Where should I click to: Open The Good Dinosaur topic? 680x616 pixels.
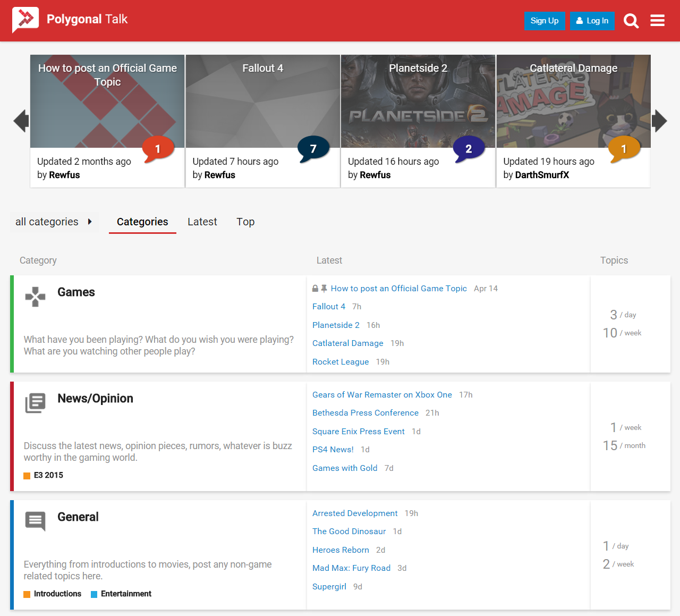click(349, 531)
